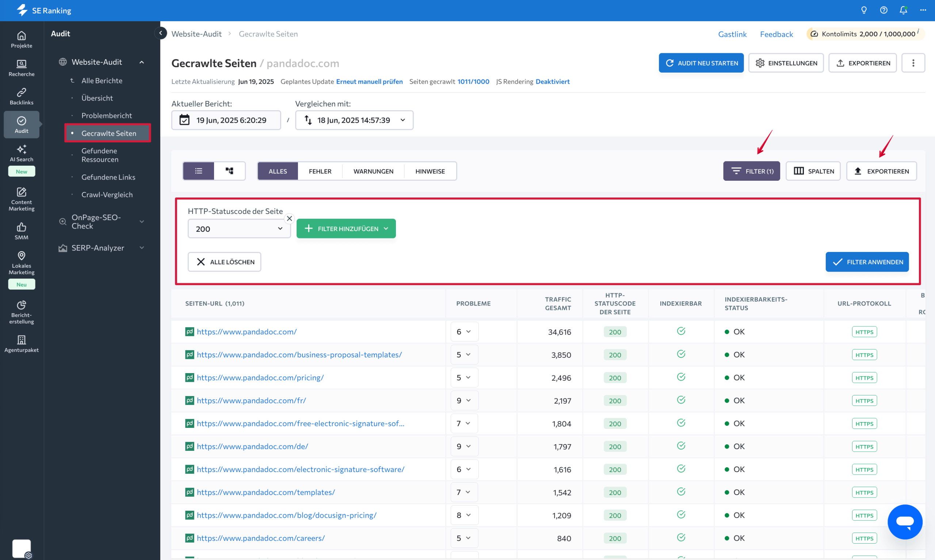Viewport: 935px width, 560px height.
Task: Open FILTER HINZUFÜGEN dropdown
Action: [x=346, y=229]
